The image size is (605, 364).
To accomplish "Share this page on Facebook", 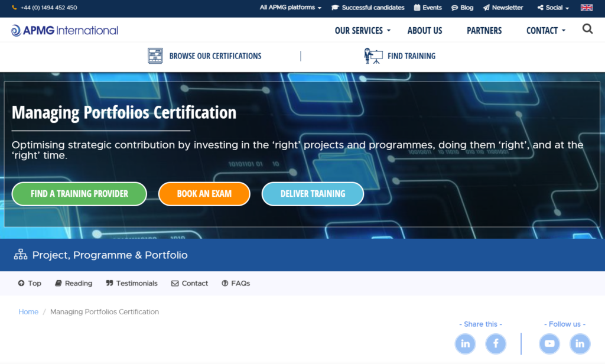I will coord(496,343).
